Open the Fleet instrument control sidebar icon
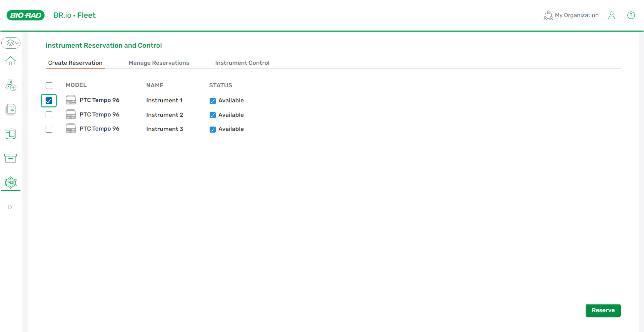Image resolution: width=644 pixels, height=332 pixels. click(x=11, y=183)
